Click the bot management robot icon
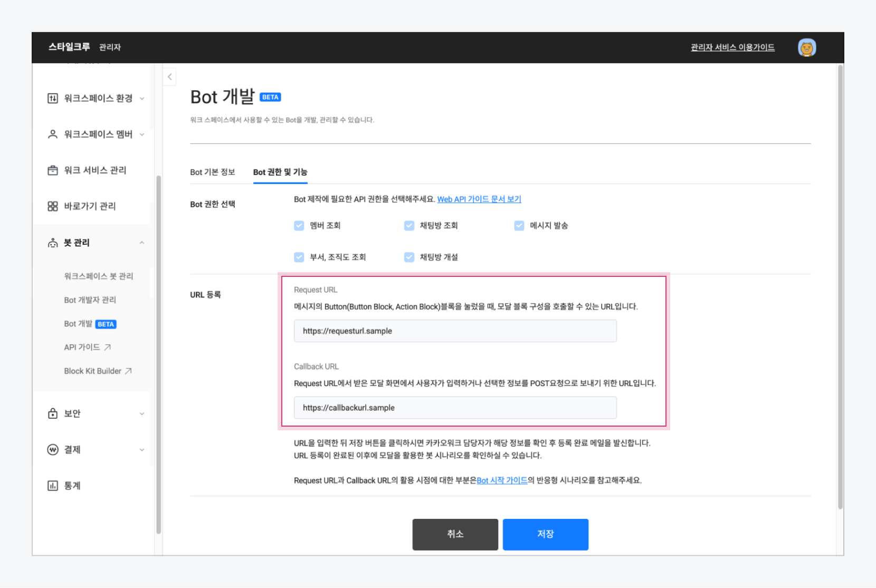The image size is (876, 588). click(53, 243)
